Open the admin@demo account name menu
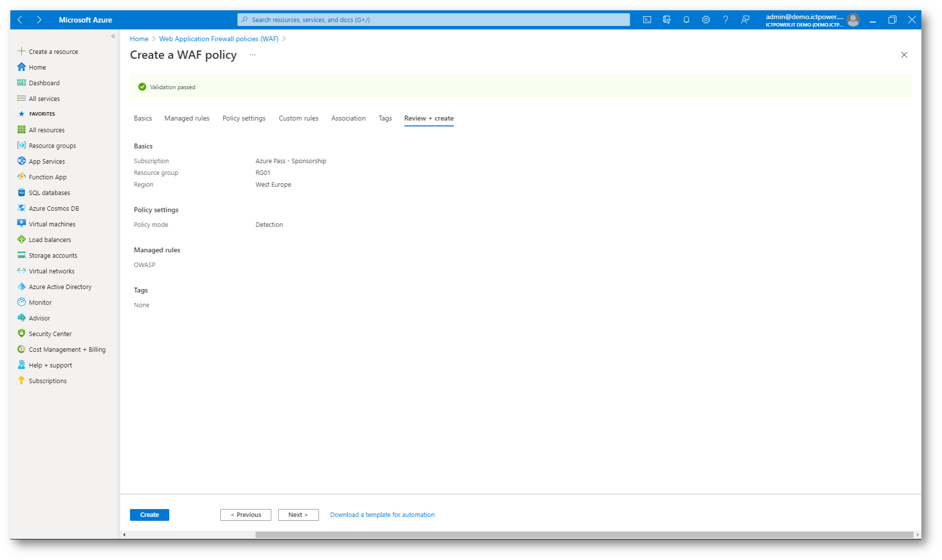942x560 pixels. pyautogui.click(x=804, y=20)
